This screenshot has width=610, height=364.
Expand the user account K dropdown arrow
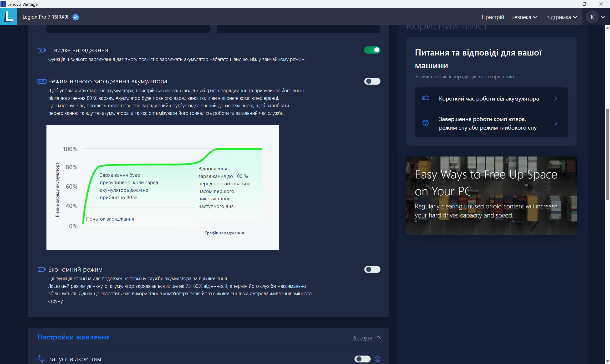603,17
